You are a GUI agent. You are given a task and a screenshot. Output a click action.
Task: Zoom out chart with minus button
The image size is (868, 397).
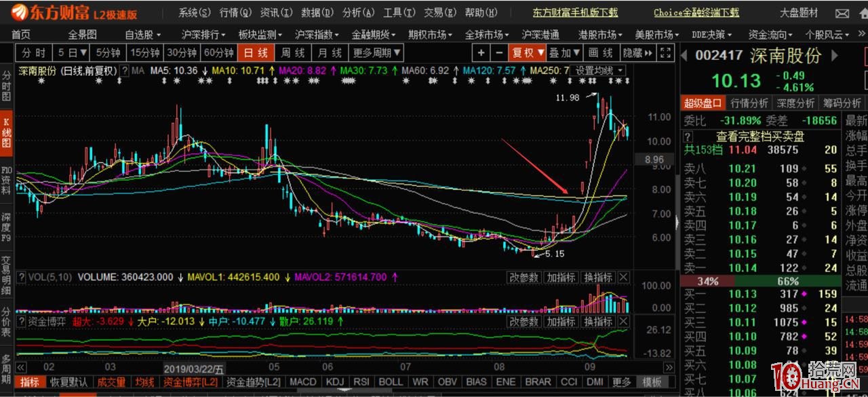point(499,53)
